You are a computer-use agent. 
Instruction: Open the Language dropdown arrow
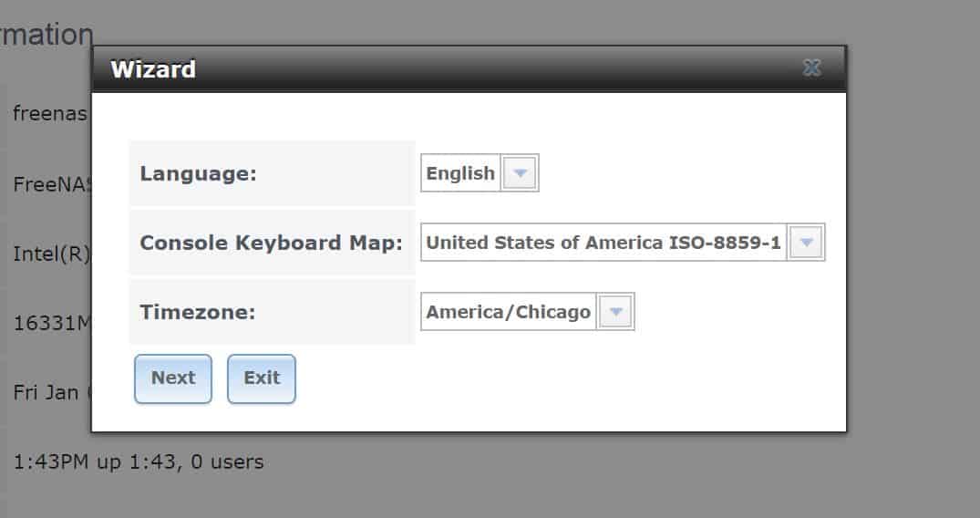pos(520,173)
